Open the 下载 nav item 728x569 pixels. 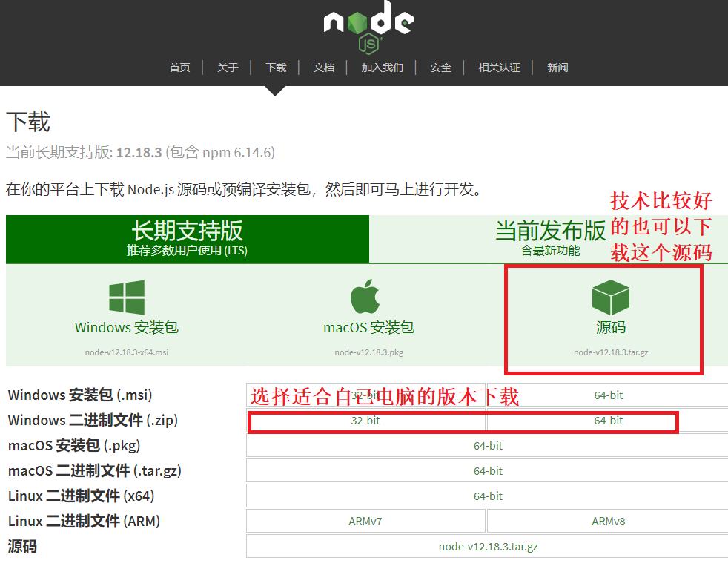pos(276,68)
